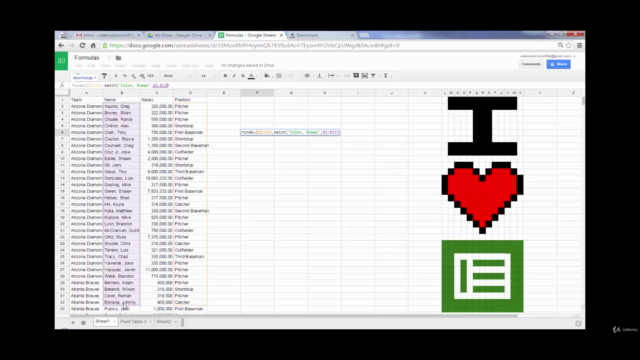Image resolution: width=640 pixels, height=360 pixels.
Task: Open the Data menu
Action: point(156,66)
